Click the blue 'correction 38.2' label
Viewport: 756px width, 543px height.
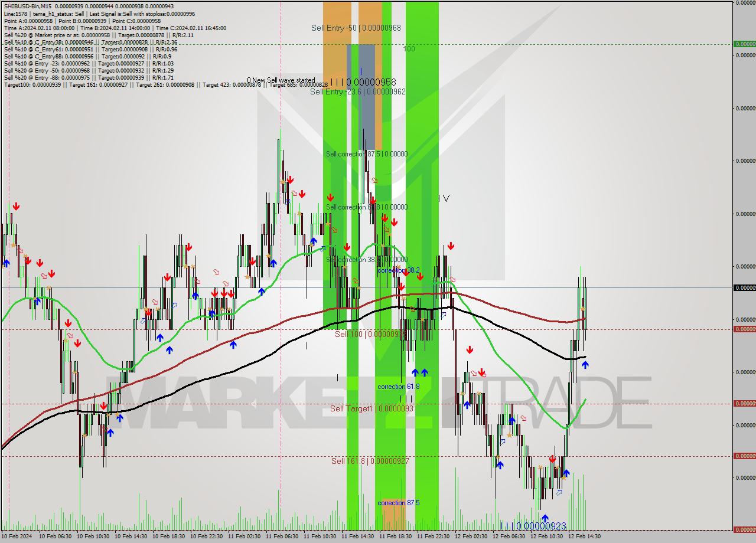coord(399,270)
